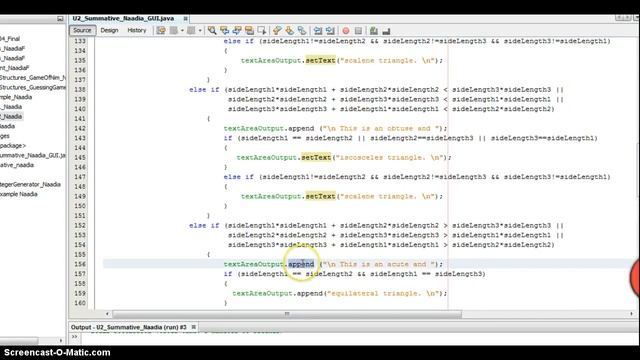Click the else if keyword on line 152
Viewport: 640px width, 360px height.
(204, 225)
